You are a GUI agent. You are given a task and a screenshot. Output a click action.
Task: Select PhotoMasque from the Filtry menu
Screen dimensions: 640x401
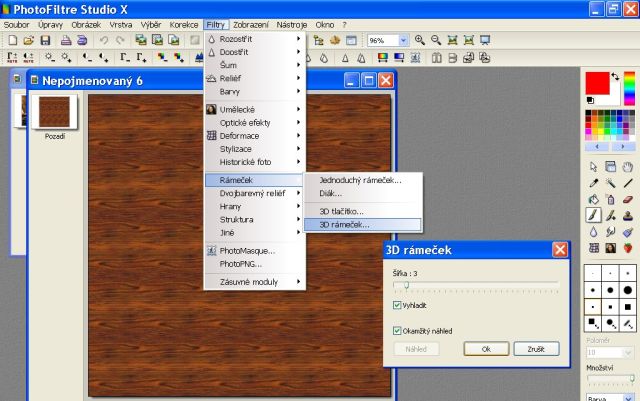(255, 251)
